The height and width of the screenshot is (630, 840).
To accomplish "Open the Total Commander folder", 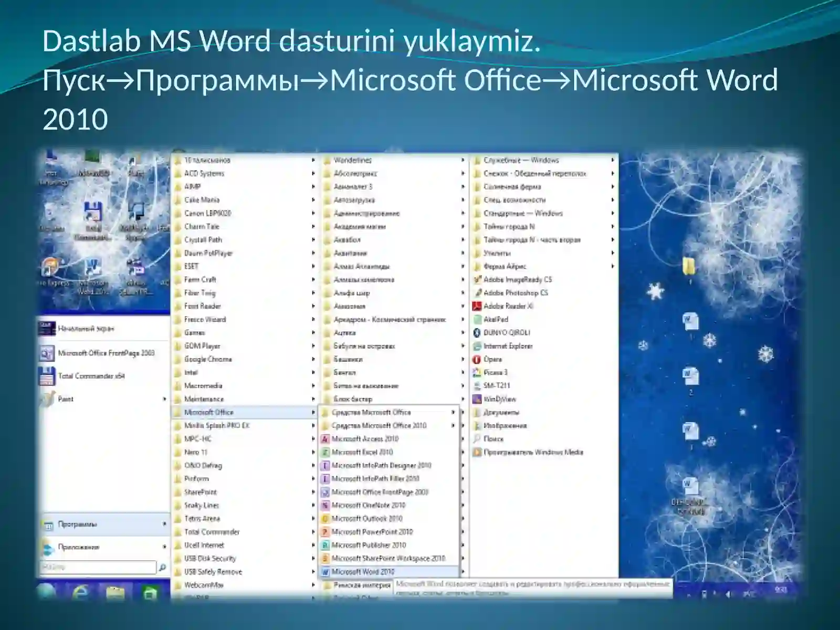I will [245, 532].
